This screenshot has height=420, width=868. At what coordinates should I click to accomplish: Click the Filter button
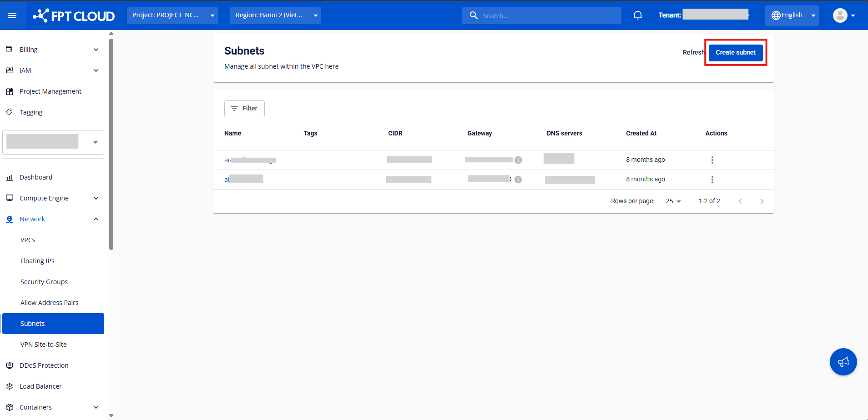pyautogui.click(x=244, y=109)
